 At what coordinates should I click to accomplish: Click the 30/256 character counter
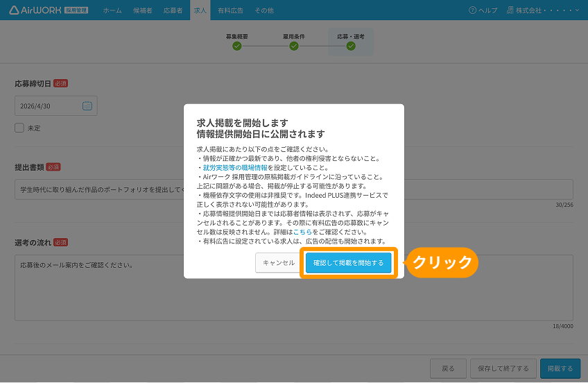pyautogui.click(x=564, y=205)
